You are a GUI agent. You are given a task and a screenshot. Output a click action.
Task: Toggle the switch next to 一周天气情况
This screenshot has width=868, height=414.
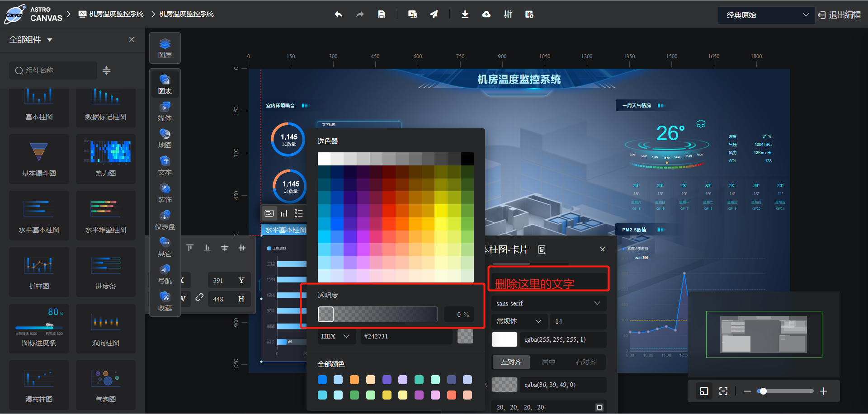(x=661, y=105)
